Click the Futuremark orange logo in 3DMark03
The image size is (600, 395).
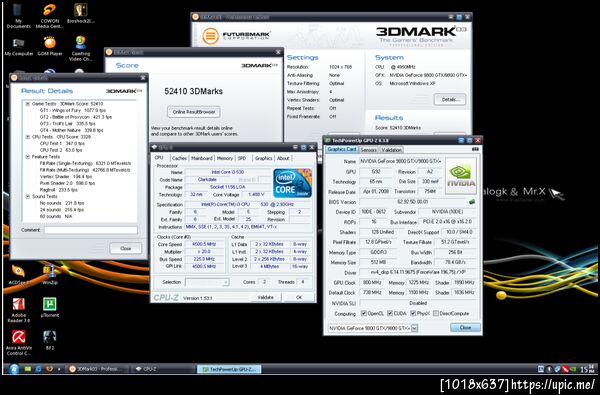(x=210, y=36)
